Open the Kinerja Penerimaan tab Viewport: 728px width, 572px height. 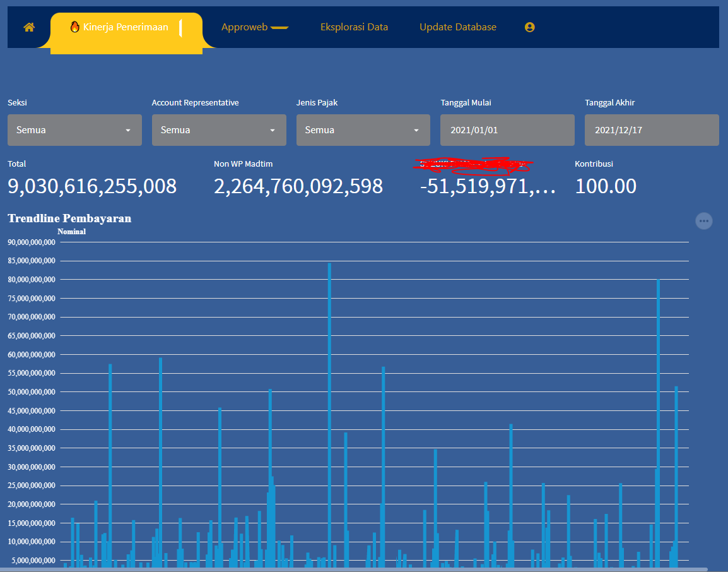[x=126, y=30]
